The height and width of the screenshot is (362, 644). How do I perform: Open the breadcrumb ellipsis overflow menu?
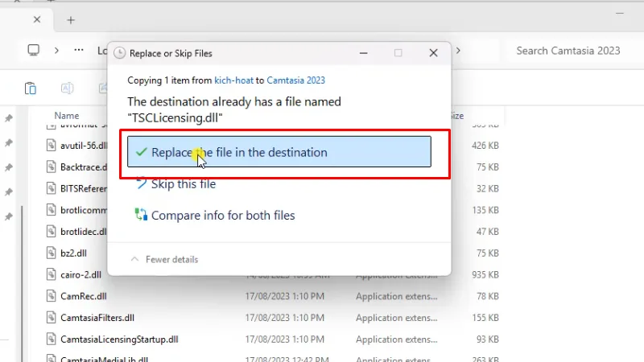79,50
